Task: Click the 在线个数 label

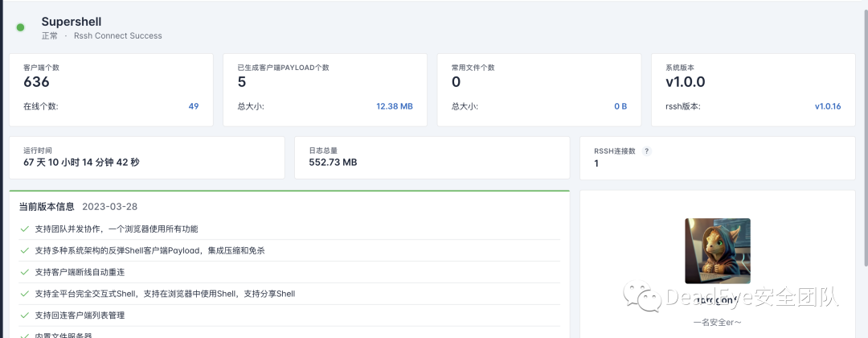Action: point(40,106)
